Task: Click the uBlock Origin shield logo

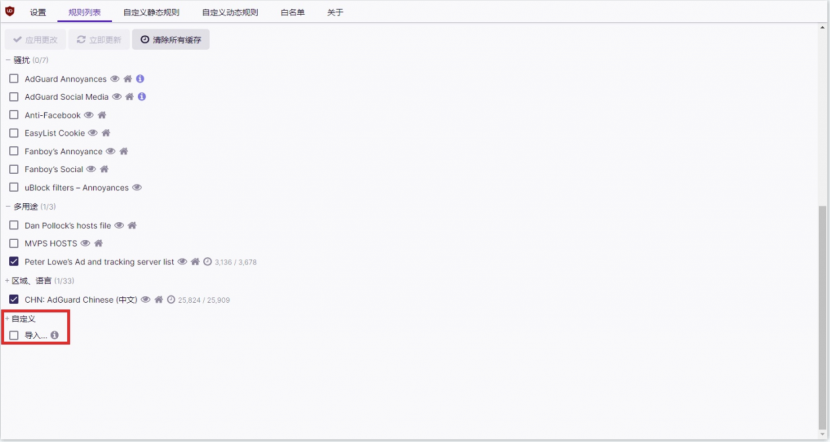Action: (x=10, y=11)
